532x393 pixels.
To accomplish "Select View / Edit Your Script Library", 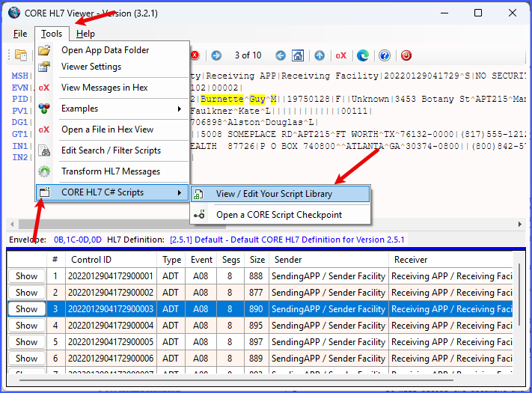I will click(281, 194).
